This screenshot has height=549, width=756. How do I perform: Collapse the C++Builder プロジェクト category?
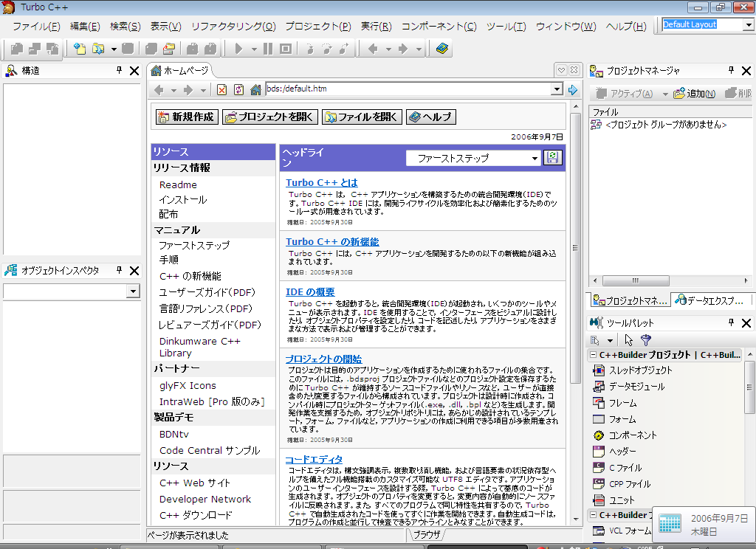[x=593, y=355]
